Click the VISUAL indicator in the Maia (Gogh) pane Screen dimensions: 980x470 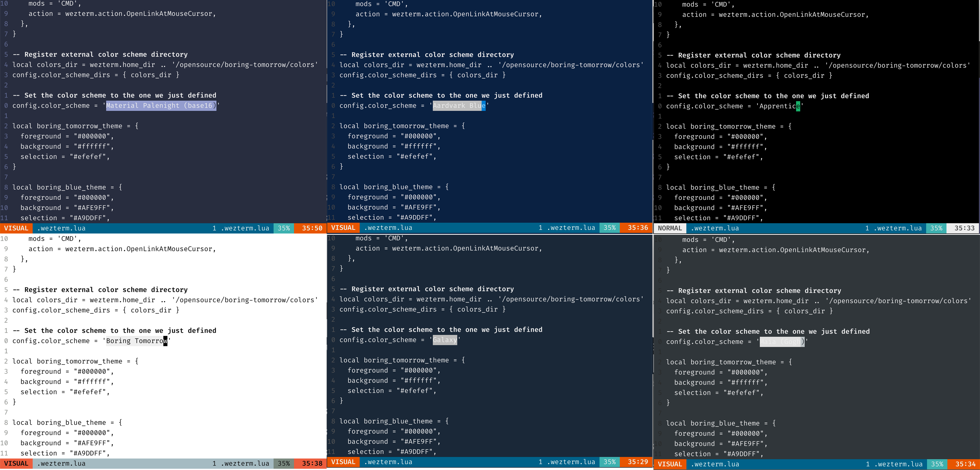670,464
